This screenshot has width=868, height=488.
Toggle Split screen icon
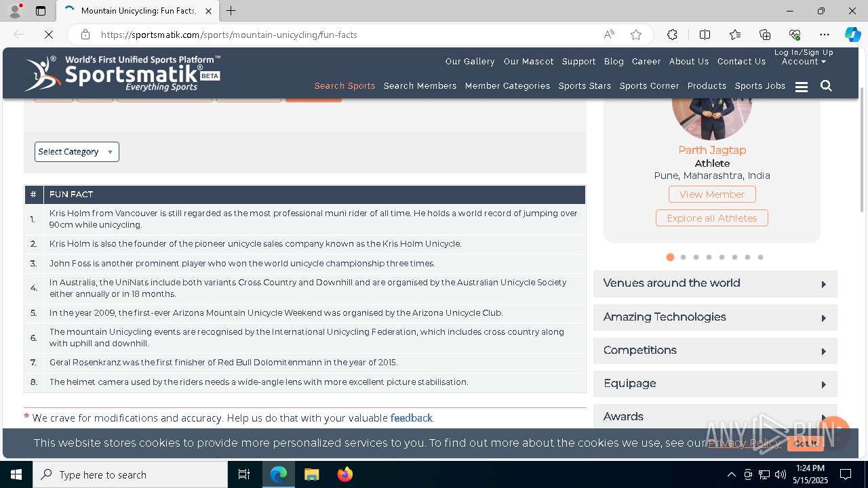[705, 35]
